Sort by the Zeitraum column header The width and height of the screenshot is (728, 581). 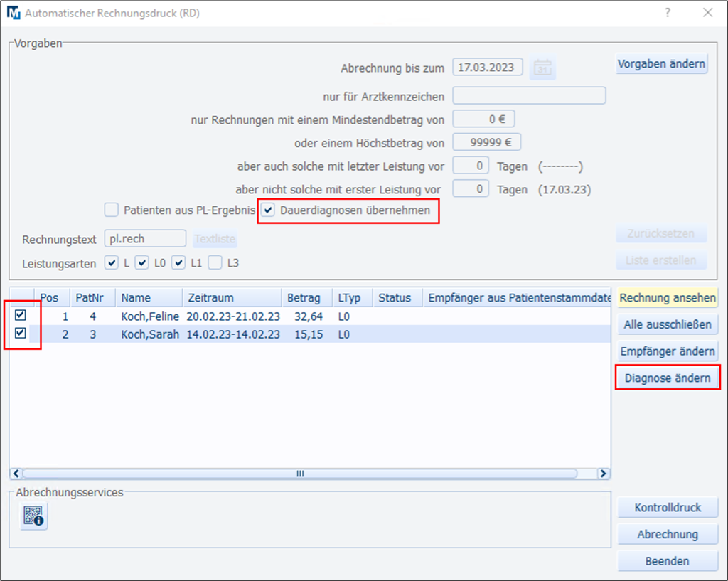pos(232,298)
